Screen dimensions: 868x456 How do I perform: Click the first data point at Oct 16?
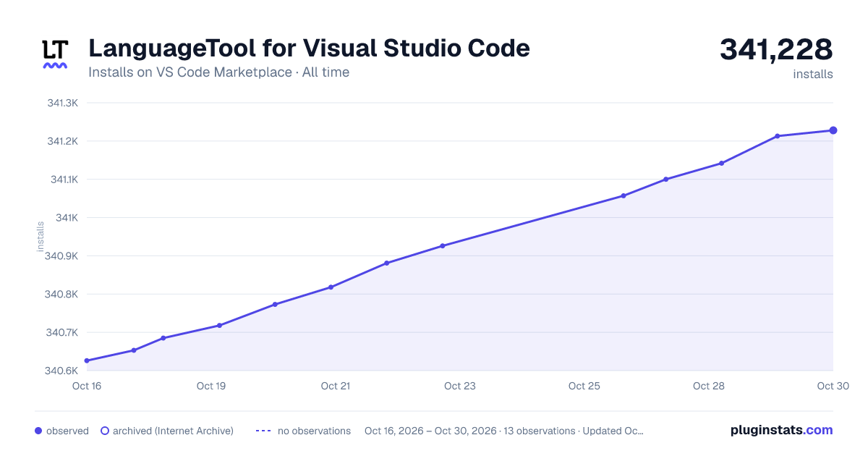(87, 360)
